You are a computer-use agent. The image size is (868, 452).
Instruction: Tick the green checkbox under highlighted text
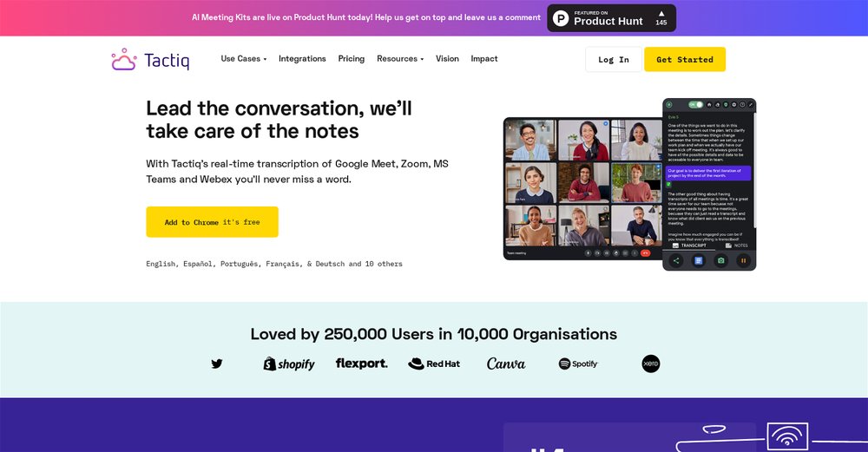[670, 184]
